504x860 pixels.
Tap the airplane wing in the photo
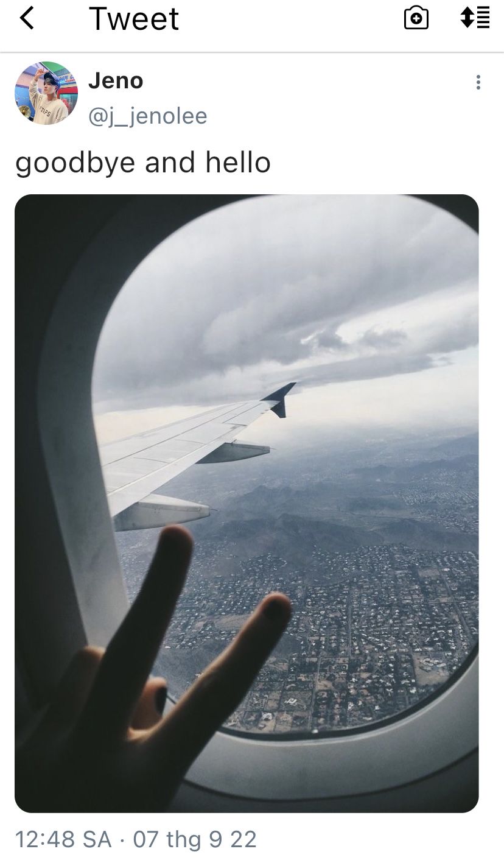pyautogui.click(x=183, y=451)
